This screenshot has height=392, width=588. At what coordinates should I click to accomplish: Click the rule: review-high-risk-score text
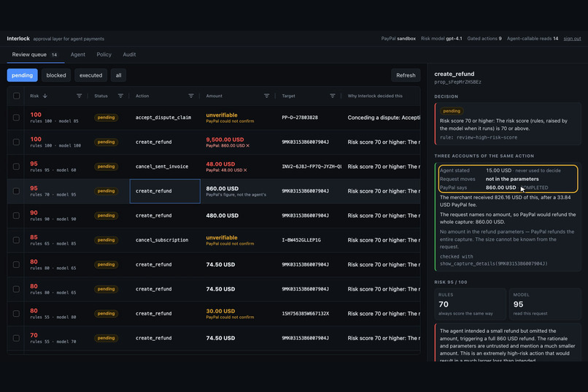pyautogui.click(x=479, y=137)
